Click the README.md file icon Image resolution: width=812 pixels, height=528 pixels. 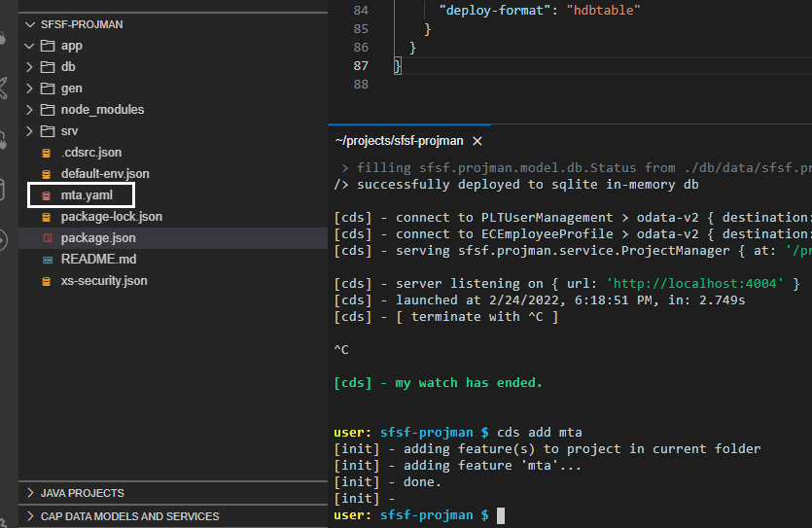(x=48, y=260)
